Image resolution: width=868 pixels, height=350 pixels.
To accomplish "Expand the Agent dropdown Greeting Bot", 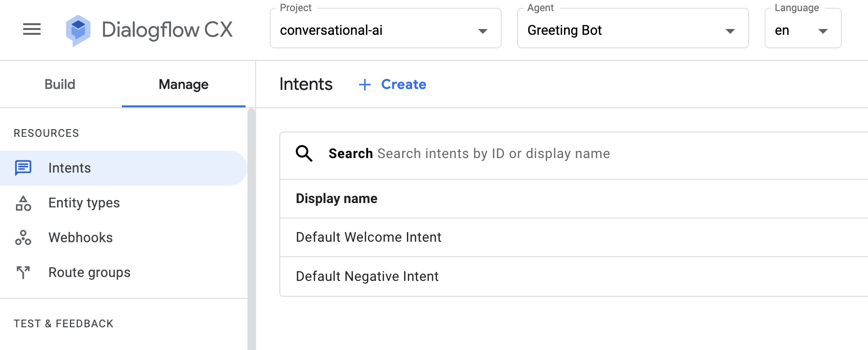I will (633, 28).
